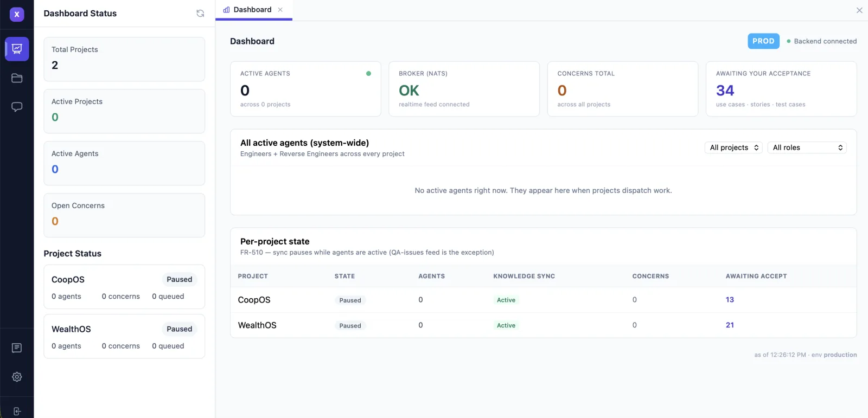Click the 'Project Status' heading
The image size is (868, 418).
pyautogui.click(x=73, y=254)
